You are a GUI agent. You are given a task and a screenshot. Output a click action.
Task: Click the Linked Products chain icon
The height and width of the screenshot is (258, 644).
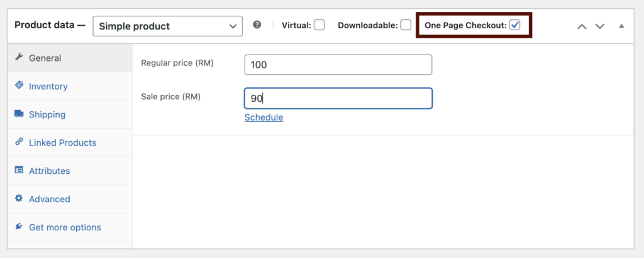point(19,142)
